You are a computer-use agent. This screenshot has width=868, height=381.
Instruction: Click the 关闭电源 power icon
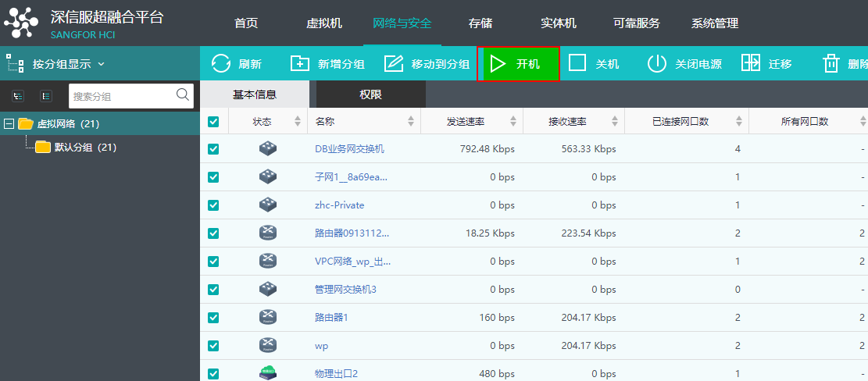point(657,63)
